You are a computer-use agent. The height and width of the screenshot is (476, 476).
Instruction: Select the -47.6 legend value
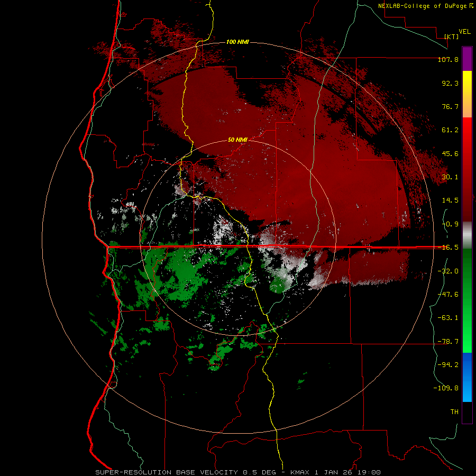tap(448, 295)
